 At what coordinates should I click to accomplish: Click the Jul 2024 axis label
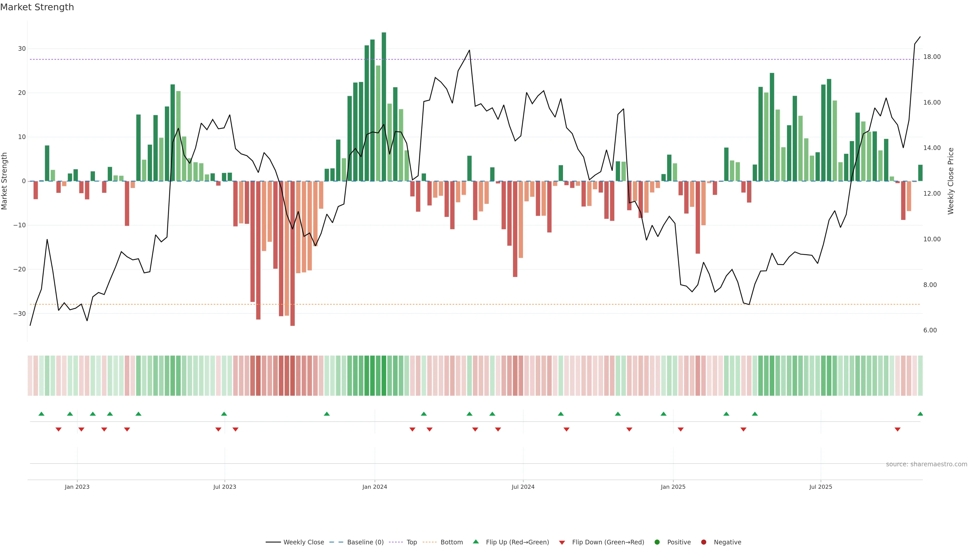coord(523,487)
